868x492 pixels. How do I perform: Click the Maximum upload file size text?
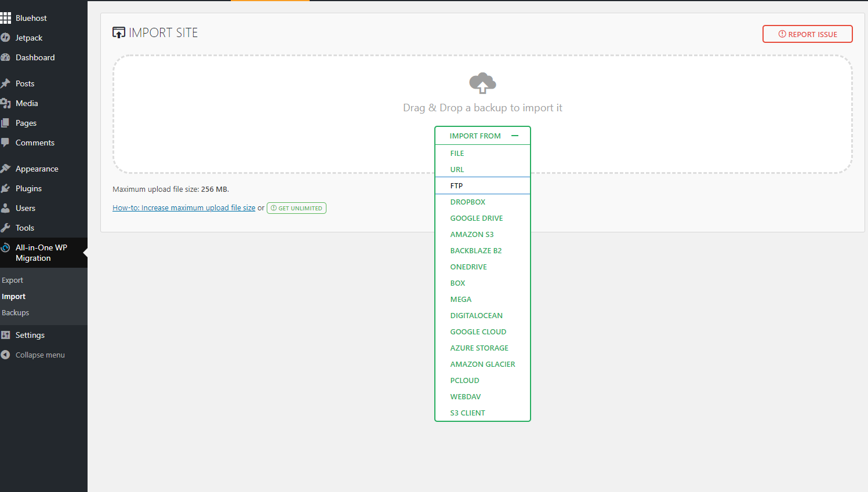coord(170,189)
